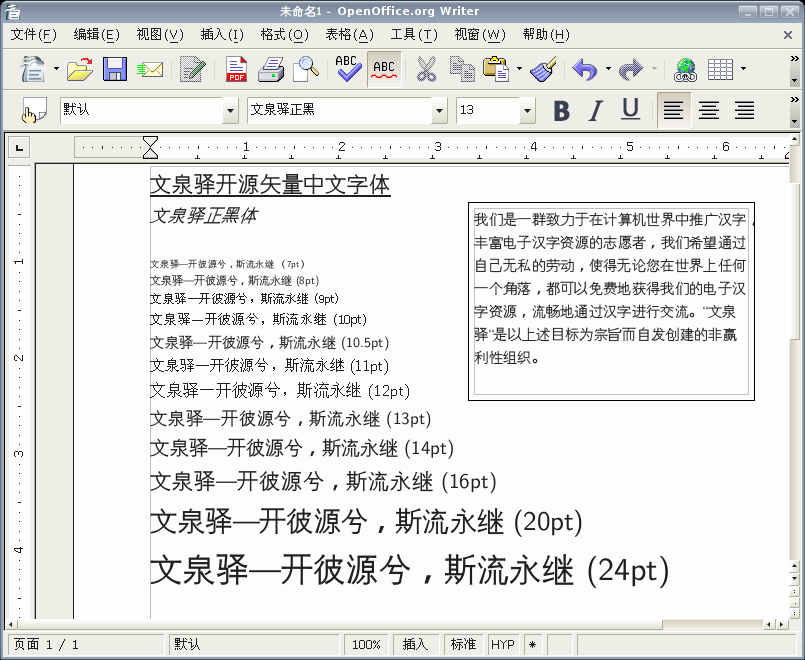The width and height of the screenshot is (805, 660).
Task: Open the 视窗(W) menu
Action: coord(480,35)
